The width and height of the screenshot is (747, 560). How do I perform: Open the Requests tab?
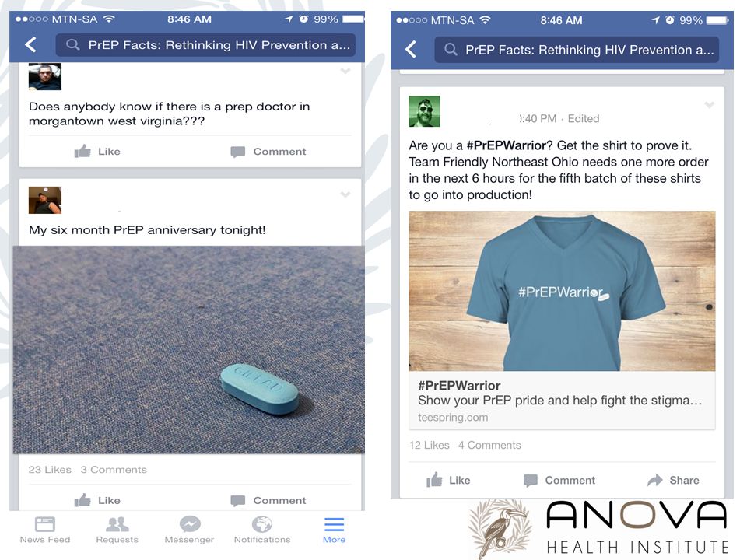coord(117,530)
